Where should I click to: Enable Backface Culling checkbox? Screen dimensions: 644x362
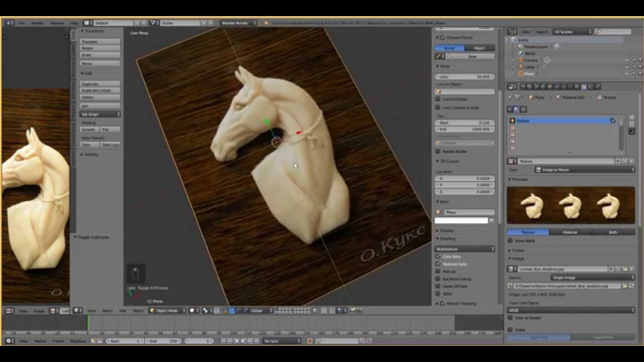438,279
